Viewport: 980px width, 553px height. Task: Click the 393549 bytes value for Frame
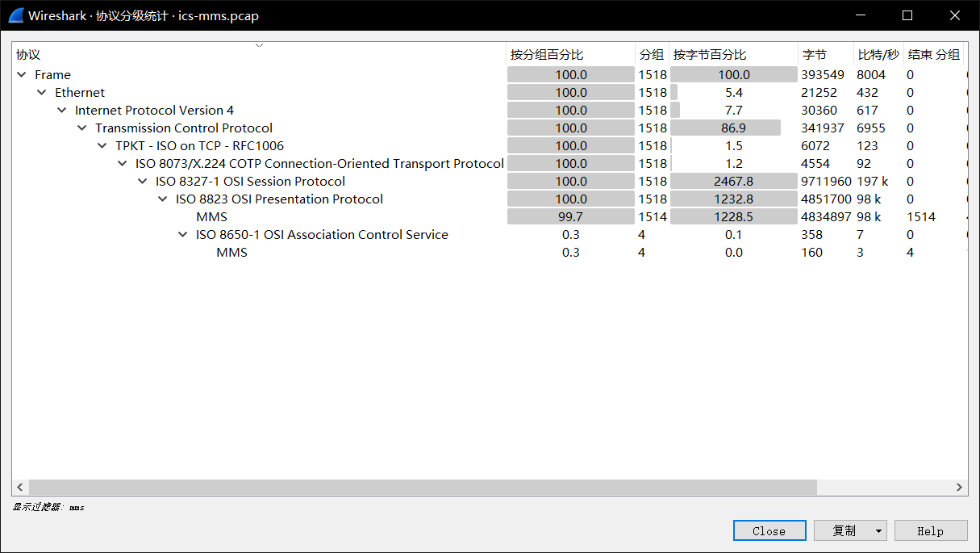[x=823, y=75]
